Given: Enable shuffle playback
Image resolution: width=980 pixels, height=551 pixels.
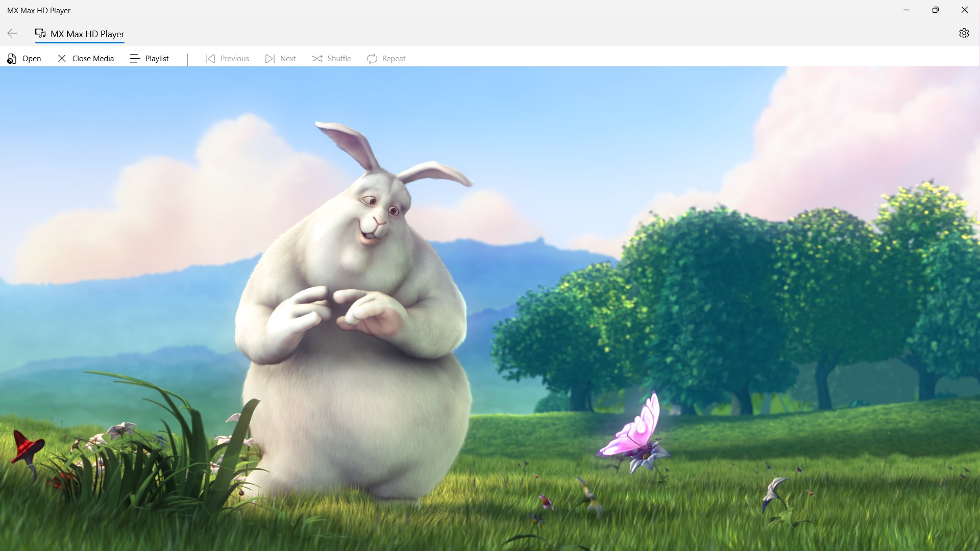Looking at the screenshot, I should coord(317,58).
